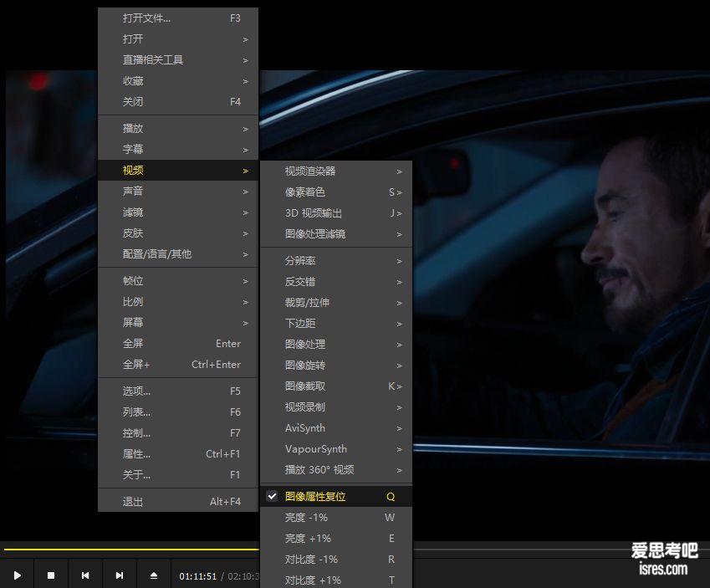
Task: Lower contrast with 对比度 -1%
Action: 336,559
